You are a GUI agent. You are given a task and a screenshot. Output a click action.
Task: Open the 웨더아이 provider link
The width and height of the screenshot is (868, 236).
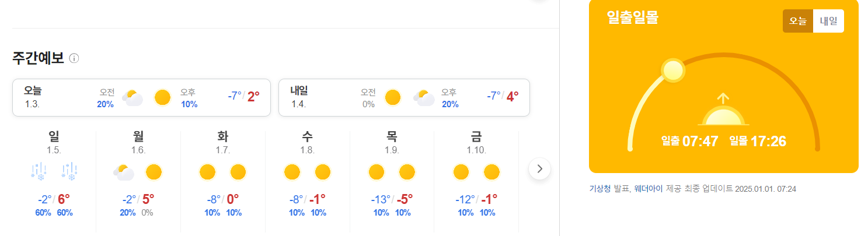point(649,189)
